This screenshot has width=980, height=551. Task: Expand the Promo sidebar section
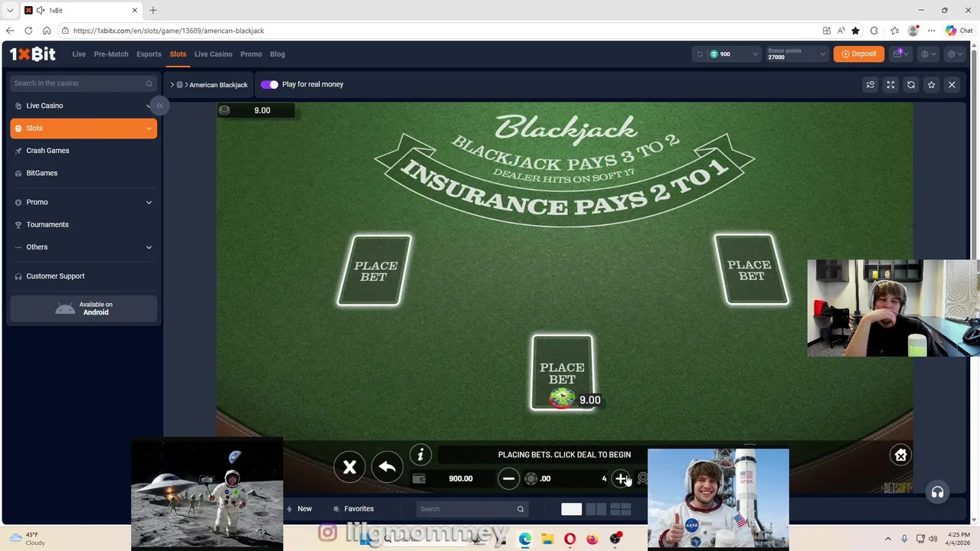(83, 202)
